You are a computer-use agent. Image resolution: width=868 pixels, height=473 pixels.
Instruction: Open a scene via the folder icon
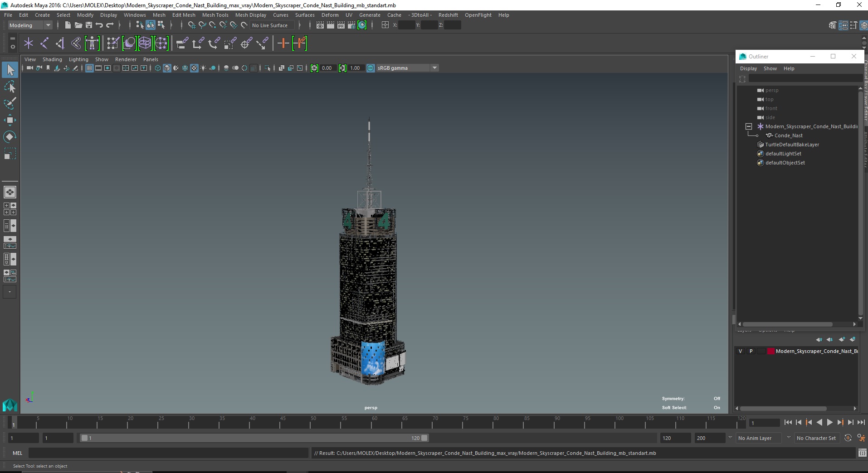pyautogui.click(x=78, y=25)
